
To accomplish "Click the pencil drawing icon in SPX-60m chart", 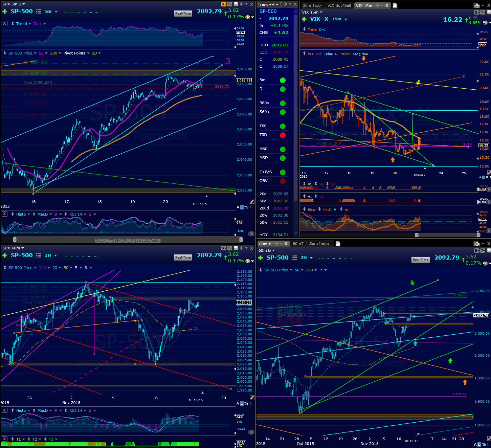I will [252, 398].
